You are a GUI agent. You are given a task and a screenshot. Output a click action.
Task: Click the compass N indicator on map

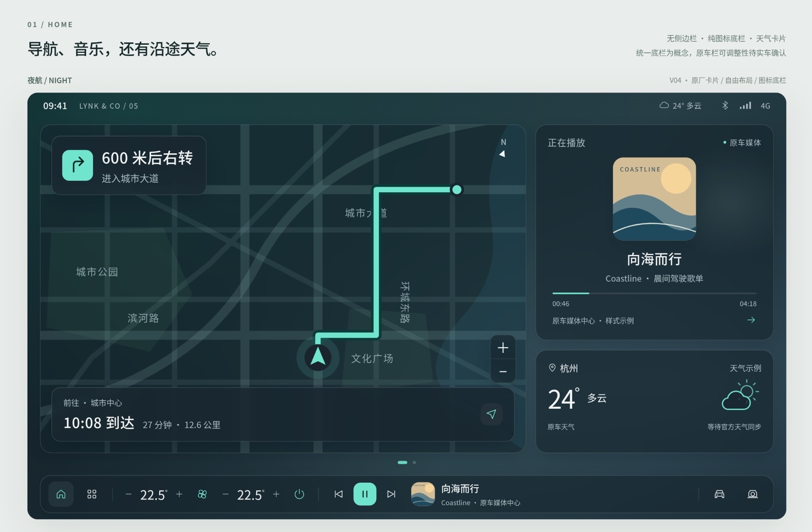pos(503,148)
